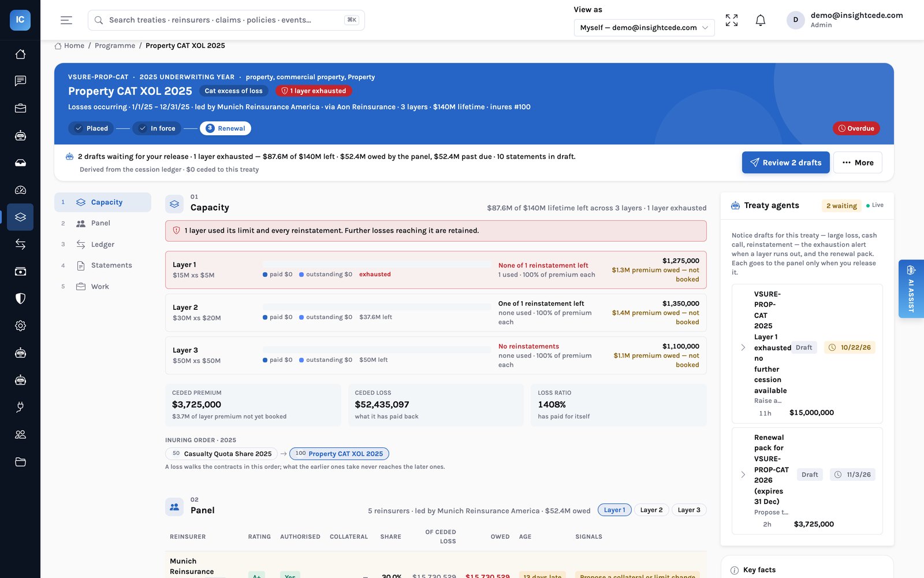Viewport: 924px width, 578px height.
Task: Select the Layer 3 panel filter
Action: pyautogui.click(x=689, y=510)
